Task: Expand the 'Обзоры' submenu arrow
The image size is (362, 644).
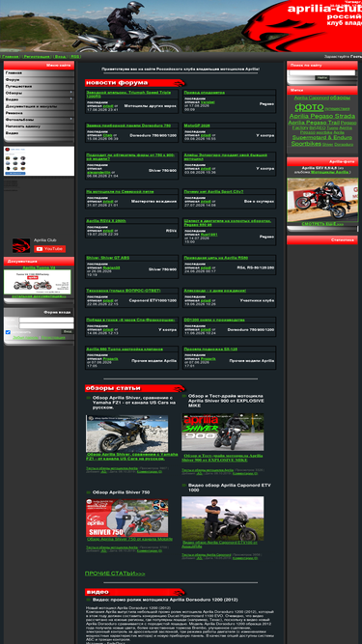Action: (x=71, y=93)
